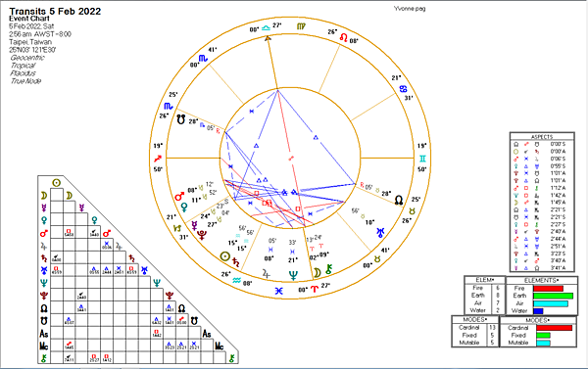Click the green Chiron key glyph in the wheel
Screen dimensions: 588x369
pos(328,269)
